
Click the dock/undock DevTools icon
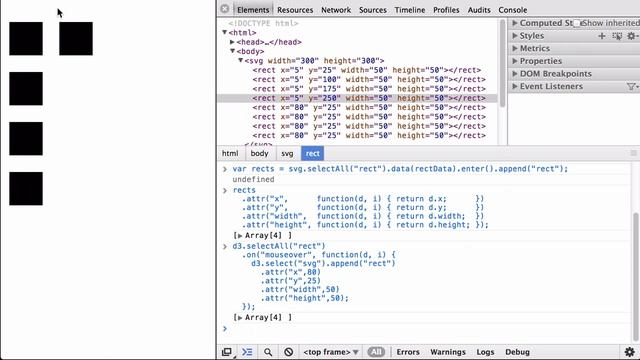coord(227,352)
